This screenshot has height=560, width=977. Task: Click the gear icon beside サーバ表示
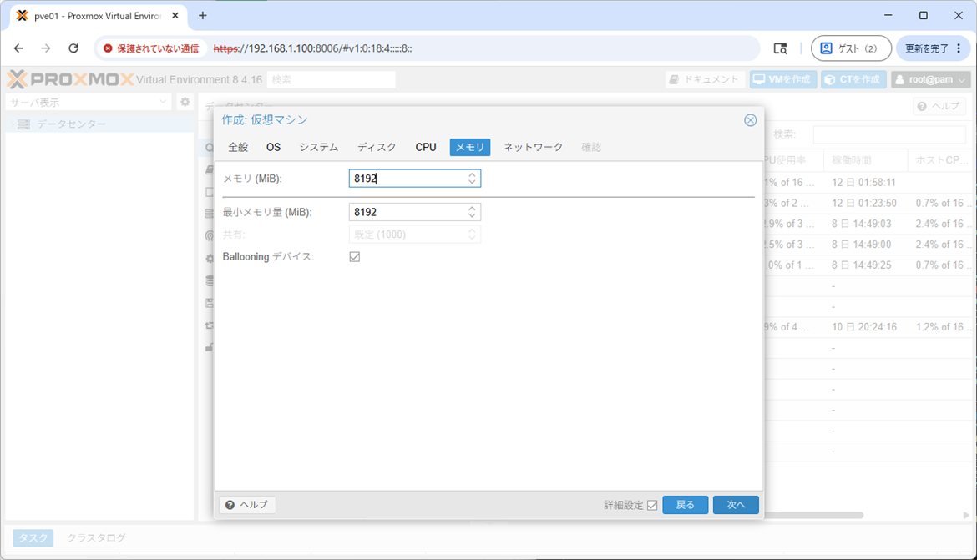click(x=185, y=102)
